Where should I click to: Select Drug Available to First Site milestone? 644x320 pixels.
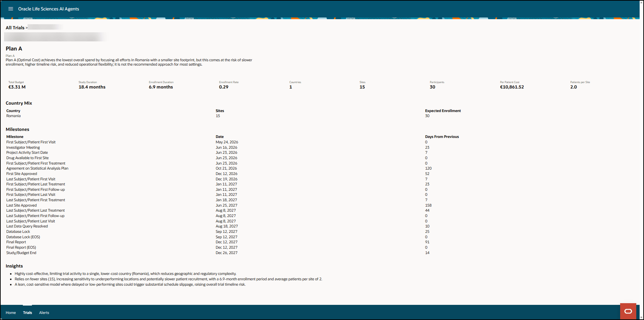[x=28, y=158]
